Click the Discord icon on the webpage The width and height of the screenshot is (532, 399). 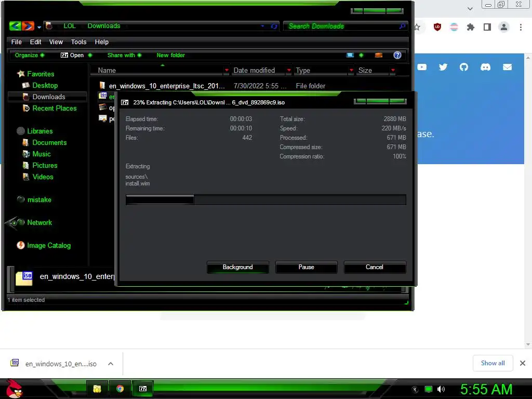point(486,67)
